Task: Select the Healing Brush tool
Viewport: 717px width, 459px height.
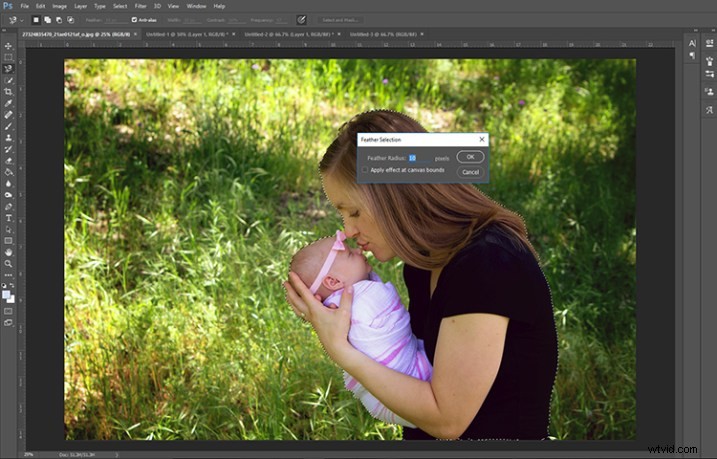Action: (8, 115)
